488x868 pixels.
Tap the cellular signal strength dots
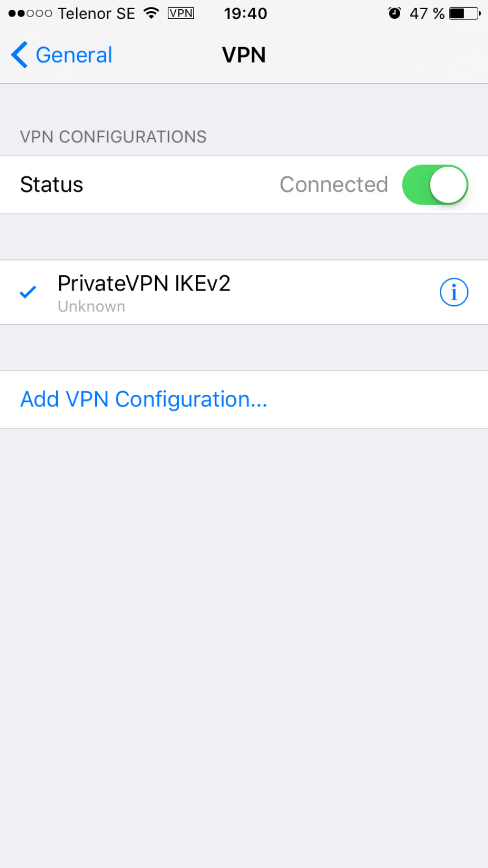(x=30, y=13)
